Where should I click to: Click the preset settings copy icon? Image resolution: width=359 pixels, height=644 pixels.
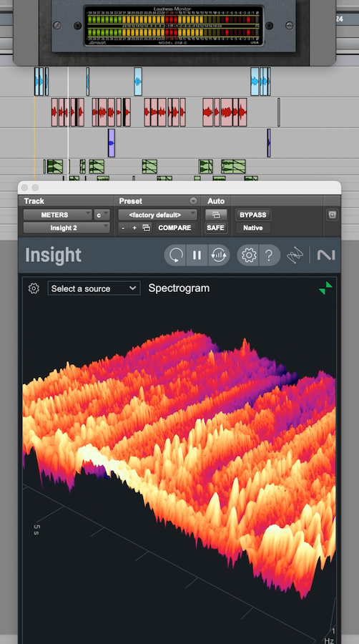point(146,228)
